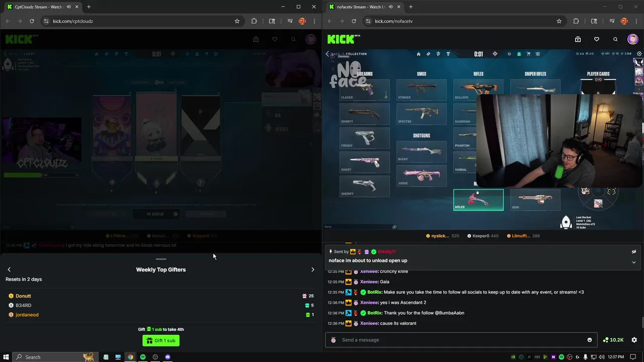Viewport: 644px width, 362px height.
Task: Click the Odin weapon tile in stream
Action: coord(535,200)
